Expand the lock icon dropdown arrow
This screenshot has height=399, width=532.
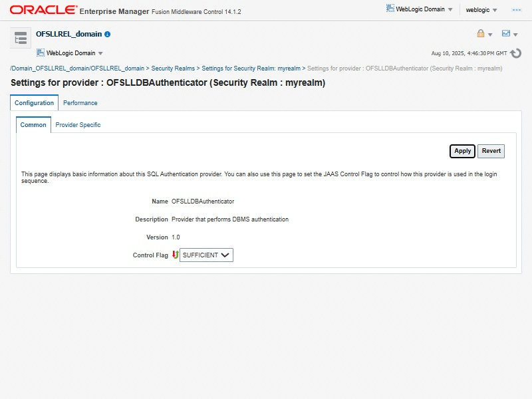coord(490,35)
